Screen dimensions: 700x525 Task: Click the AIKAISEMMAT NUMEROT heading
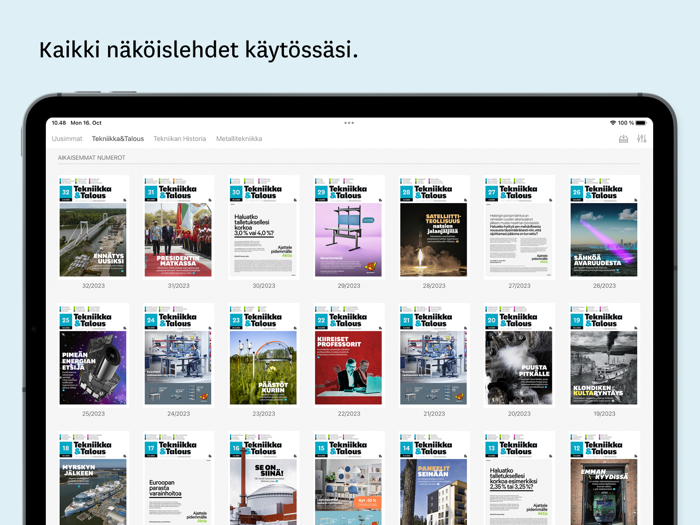point(92,158)
